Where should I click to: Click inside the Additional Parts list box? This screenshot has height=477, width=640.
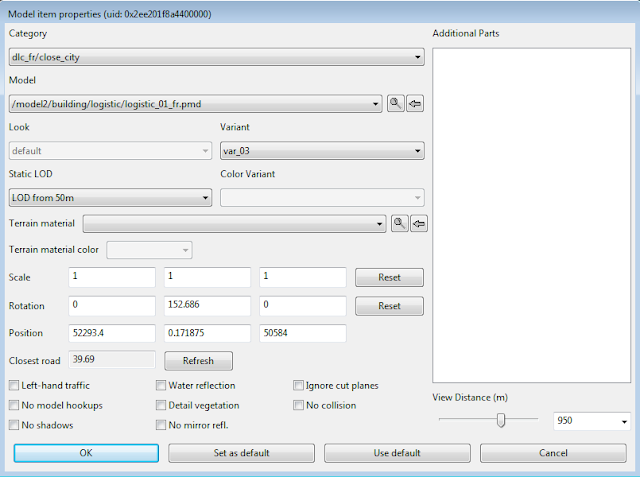point(531,215)
